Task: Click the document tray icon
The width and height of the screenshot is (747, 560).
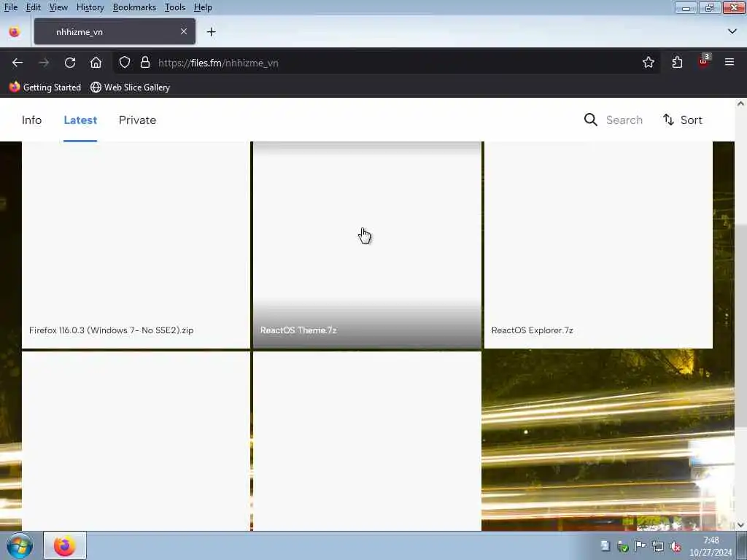Action: click(605, 546)
